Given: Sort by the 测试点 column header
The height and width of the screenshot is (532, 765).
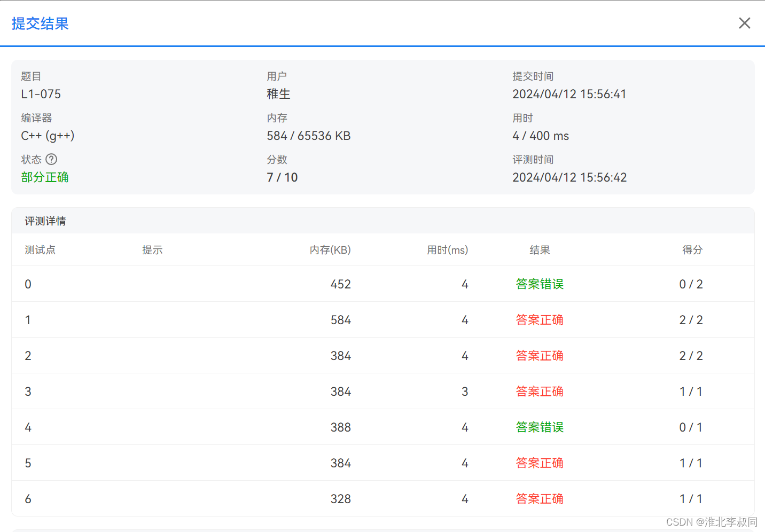Looking at the screenshot, I should tap(40, 249).
